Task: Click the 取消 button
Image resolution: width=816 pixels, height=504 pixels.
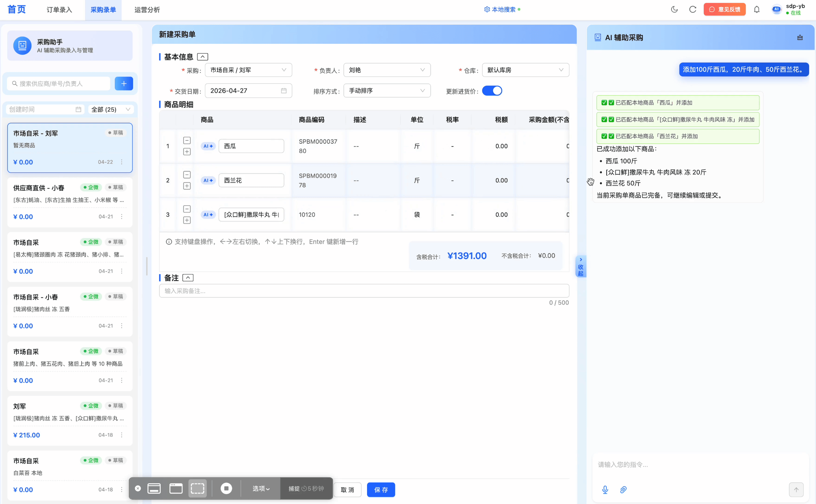Action: [347, 490]
